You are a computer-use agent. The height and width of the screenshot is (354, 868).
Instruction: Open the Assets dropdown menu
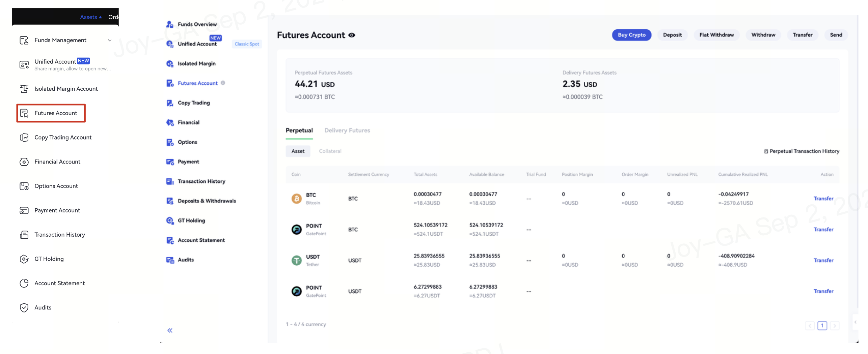tap(90, 17)
